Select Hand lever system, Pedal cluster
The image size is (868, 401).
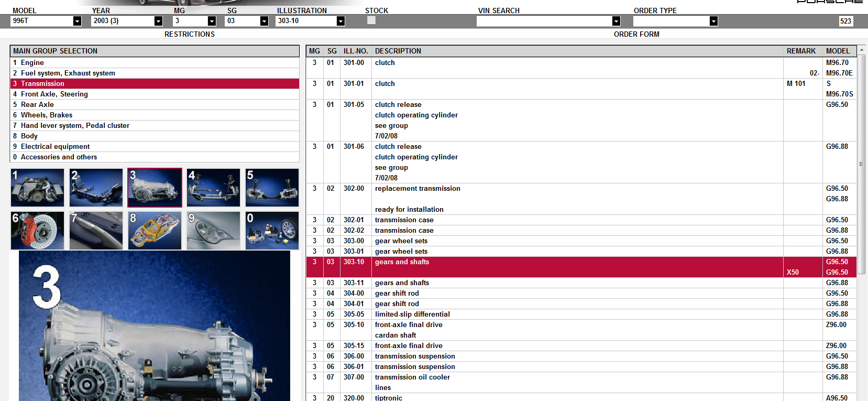(155, 126)
